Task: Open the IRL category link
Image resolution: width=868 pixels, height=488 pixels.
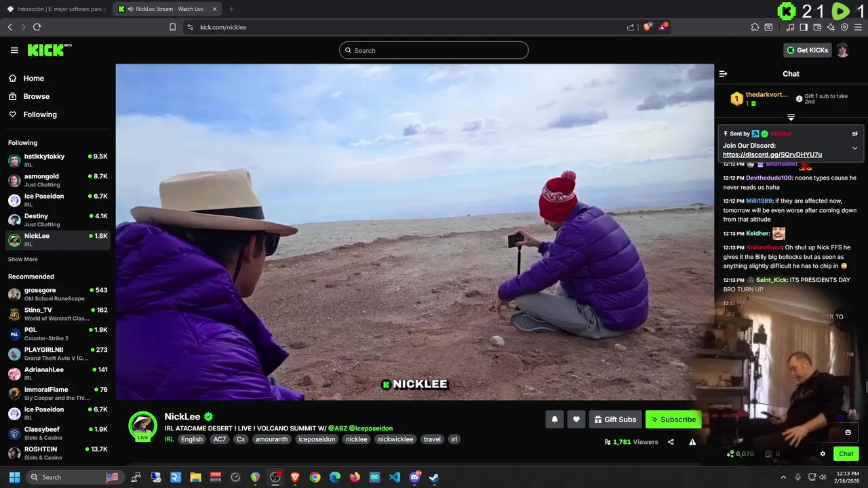Action: coord(170,439)
